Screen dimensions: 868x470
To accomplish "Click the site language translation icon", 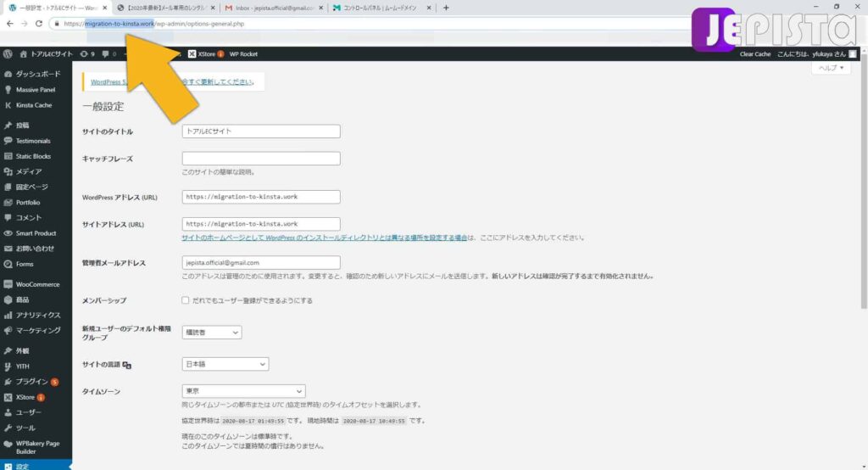I will click(x=127, y=365).
